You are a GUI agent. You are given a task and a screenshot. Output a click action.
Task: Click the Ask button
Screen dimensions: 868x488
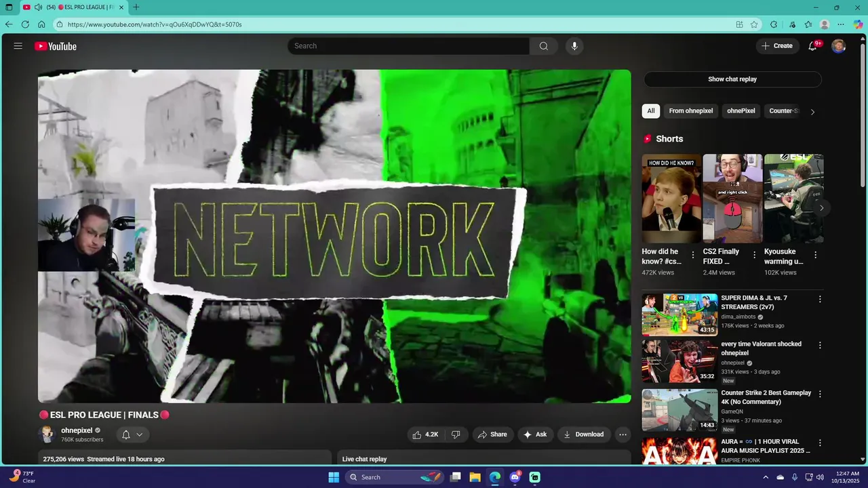point(535,434)
